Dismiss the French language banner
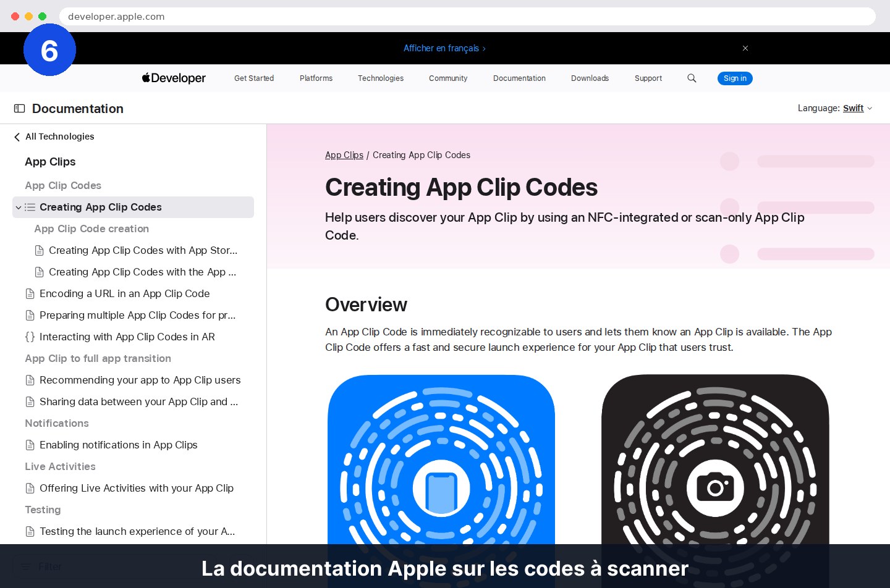The width and height of the screenshot is (890, 588). pos(745,48)
